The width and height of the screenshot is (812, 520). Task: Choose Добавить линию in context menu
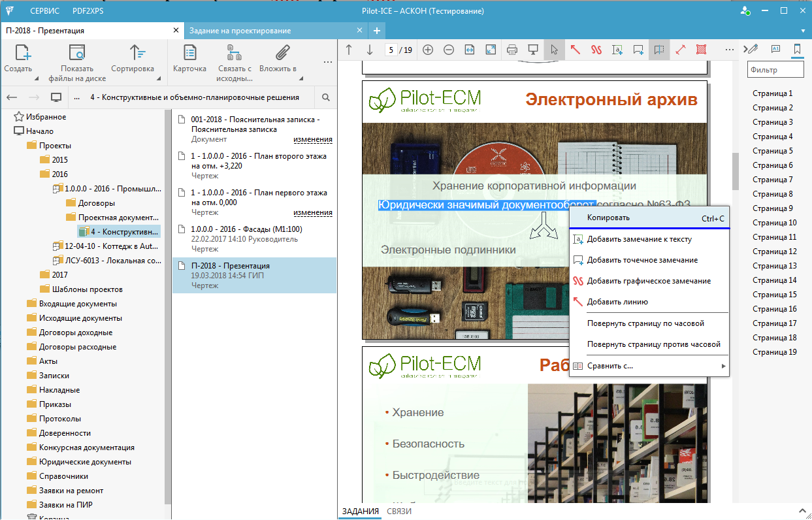pos(649,302)
